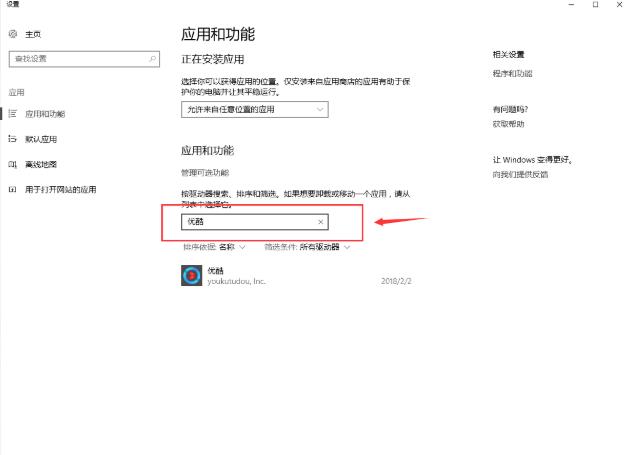Go to 用于打开网站的应用 item
The height and width of the screenshot is (455, 629).
61,189
